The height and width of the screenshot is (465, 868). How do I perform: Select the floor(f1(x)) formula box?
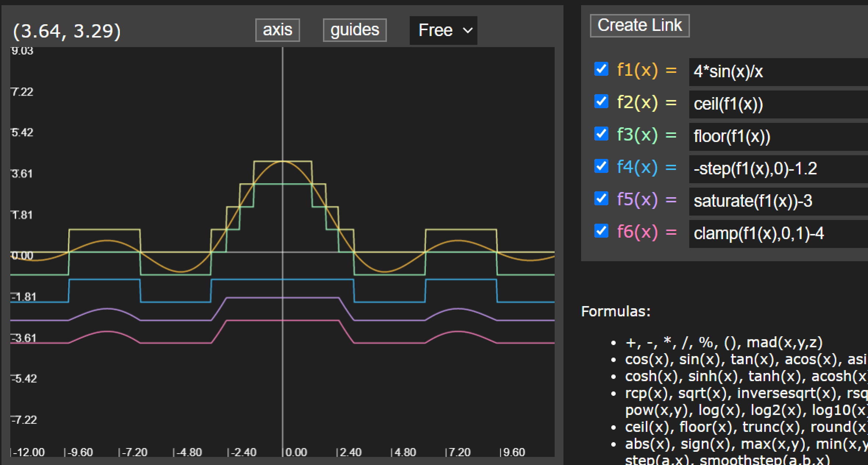click(776, 136)
